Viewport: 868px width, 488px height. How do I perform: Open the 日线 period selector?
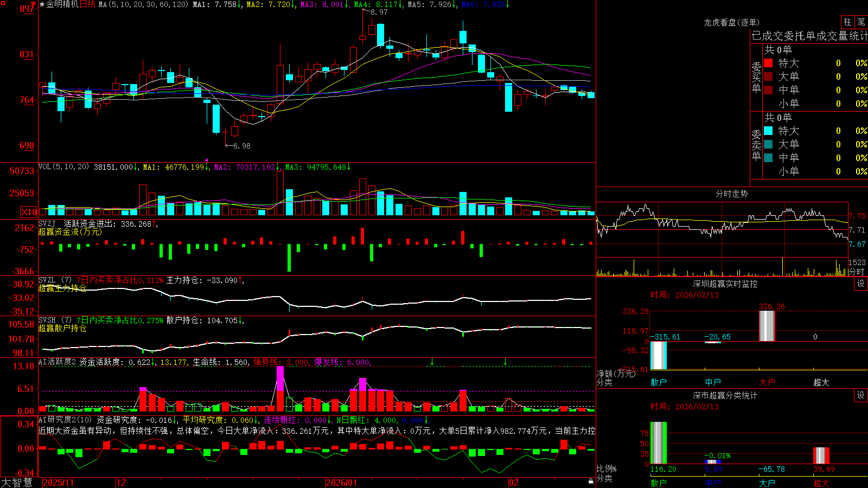pos(87,4)
